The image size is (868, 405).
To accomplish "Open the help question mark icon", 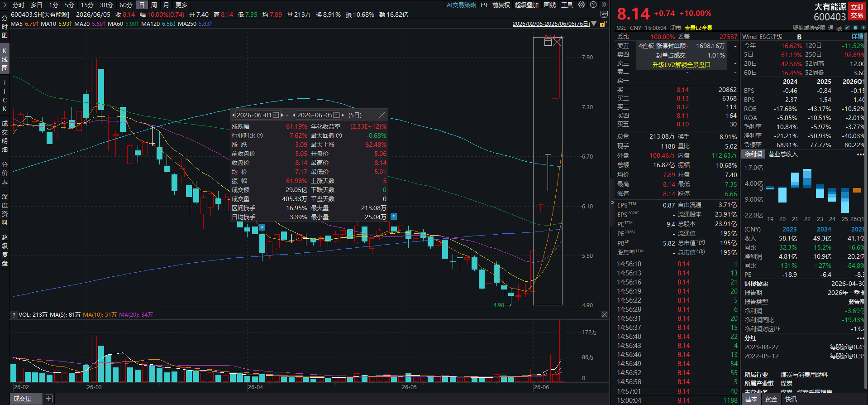I will pyautogui.click(x=593, y=5).
